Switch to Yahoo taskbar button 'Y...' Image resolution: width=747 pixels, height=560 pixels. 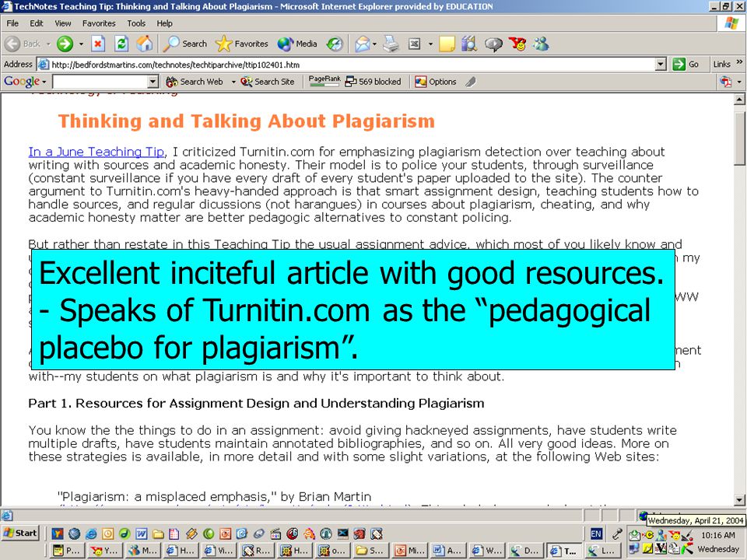(x=105, y=551)
